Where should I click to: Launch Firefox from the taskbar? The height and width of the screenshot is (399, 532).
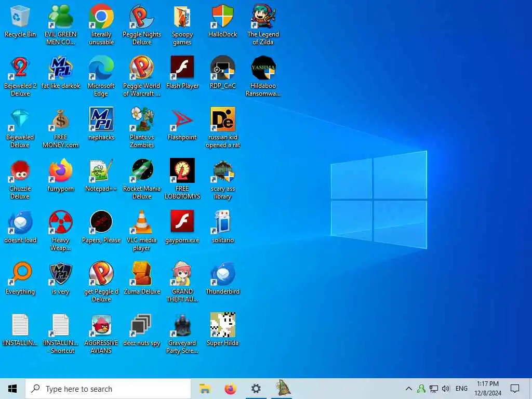(230, 389)
